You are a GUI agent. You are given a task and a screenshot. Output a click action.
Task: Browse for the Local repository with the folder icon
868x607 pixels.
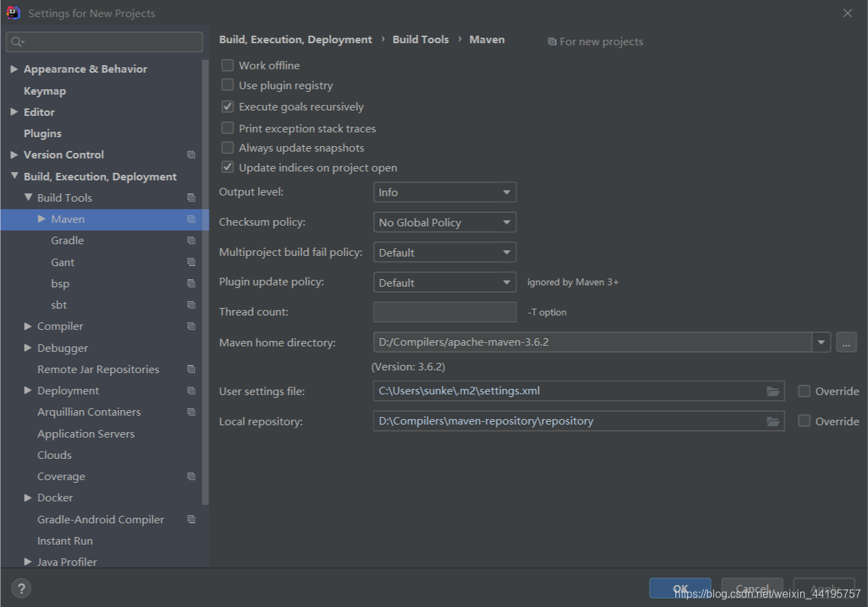(773, 421)
